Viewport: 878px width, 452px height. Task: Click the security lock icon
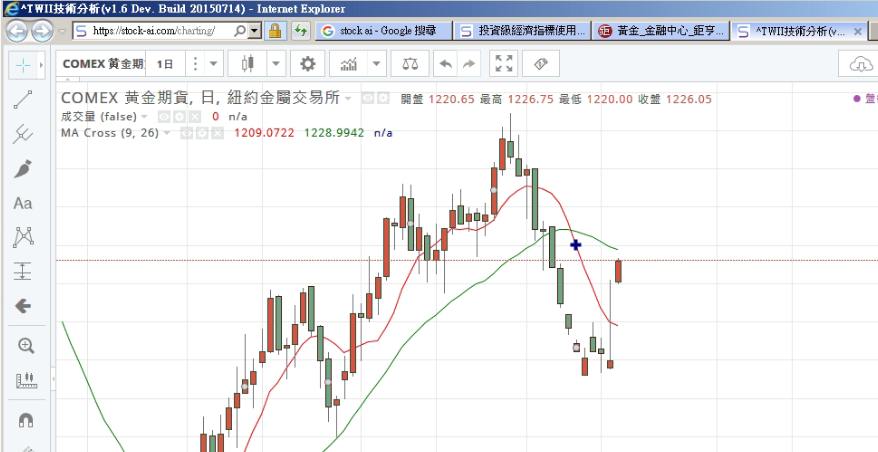point(274,31)
